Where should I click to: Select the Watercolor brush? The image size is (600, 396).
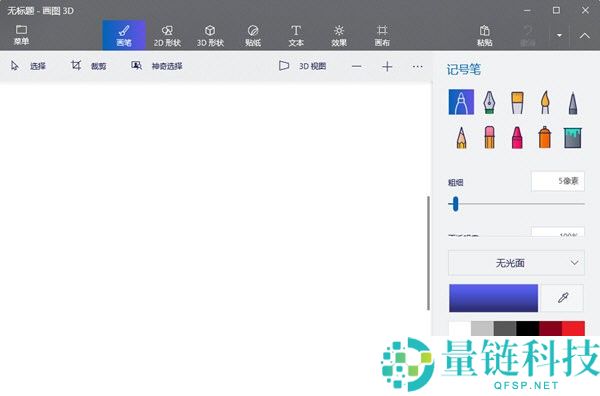click(545, 102)
